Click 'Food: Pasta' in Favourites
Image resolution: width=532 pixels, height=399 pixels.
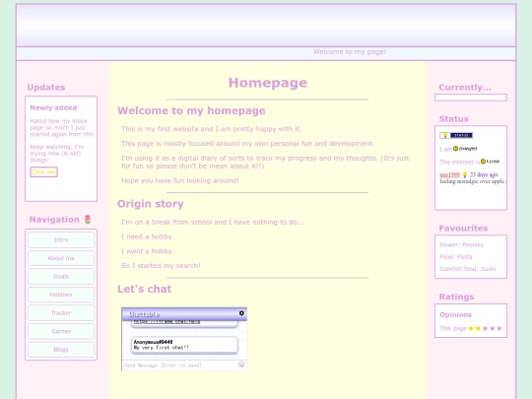tap(456, 257)
